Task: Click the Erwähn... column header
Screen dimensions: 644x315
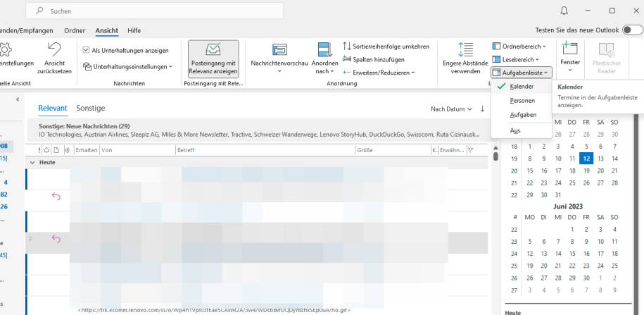Action: 453,151
